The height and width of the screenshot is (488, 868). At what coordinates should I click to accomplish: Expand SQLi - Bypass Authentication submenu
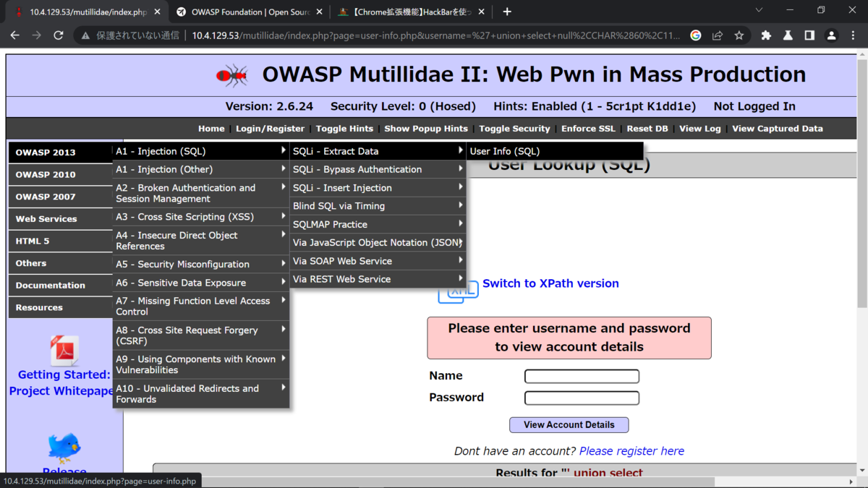[378, 169]
